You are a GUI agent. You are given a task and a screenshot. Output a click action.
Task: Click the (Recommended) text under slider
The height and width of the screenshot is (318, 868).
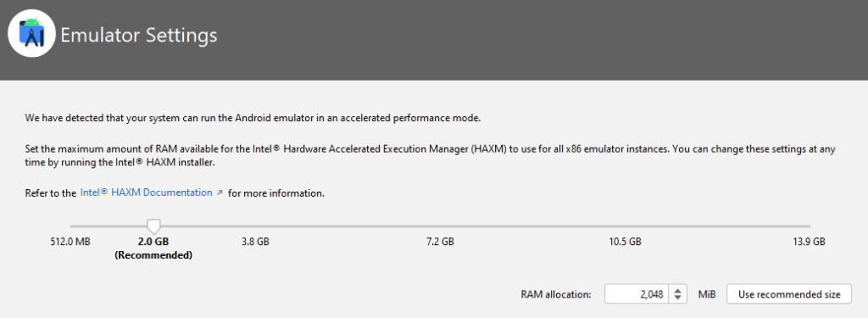153,255
